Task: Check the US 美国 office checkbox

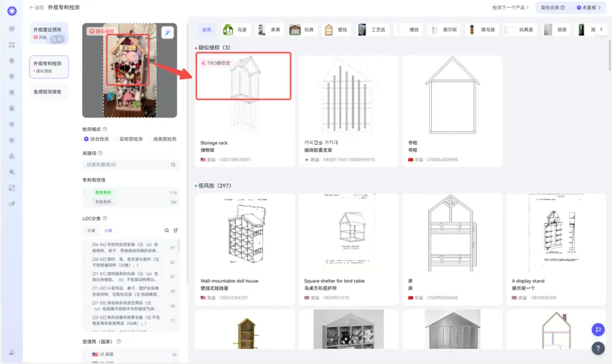Action: click(x=87, y=354)
